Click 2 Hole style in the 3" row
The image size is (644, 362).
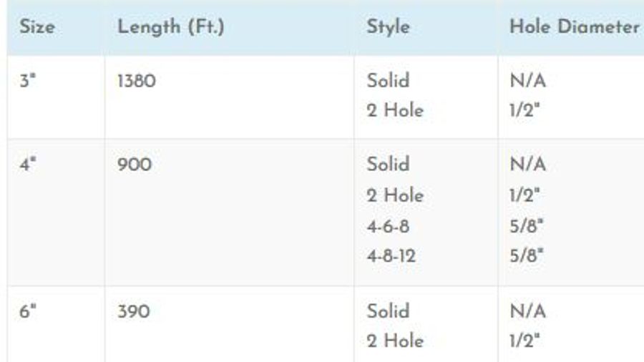click(x=395, y=111)
